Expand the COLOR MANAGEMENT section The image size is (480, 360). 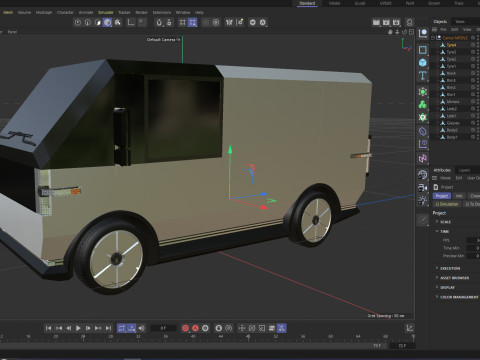tap(437, 297)
